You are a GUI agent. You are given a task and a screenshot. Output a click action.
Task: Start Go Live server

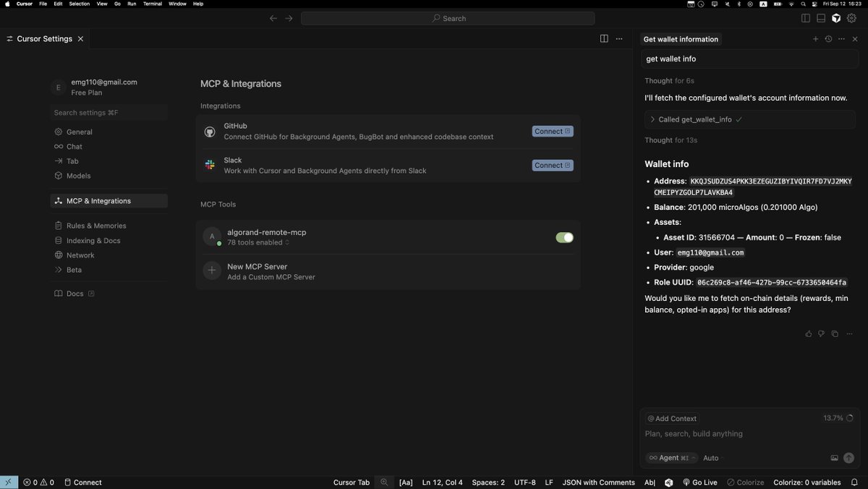point(699,482)
